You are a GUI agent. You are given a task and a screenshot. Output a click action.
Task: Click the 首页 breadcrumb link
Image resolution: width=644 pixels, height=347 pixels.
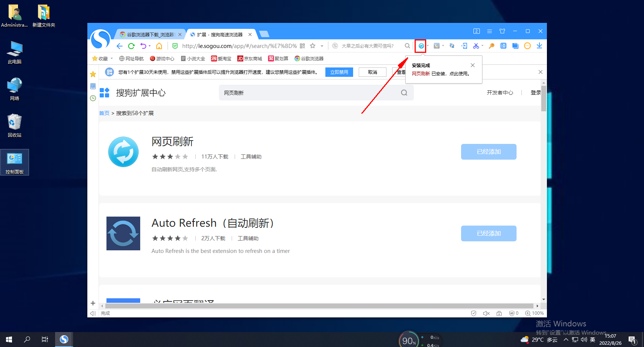pyautogui.click(x=104, y=113)
